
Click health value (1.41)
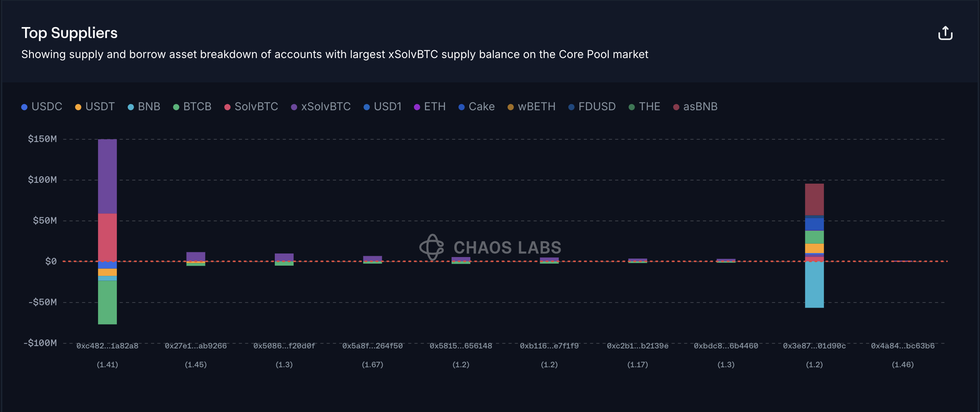tap(107, 365)
